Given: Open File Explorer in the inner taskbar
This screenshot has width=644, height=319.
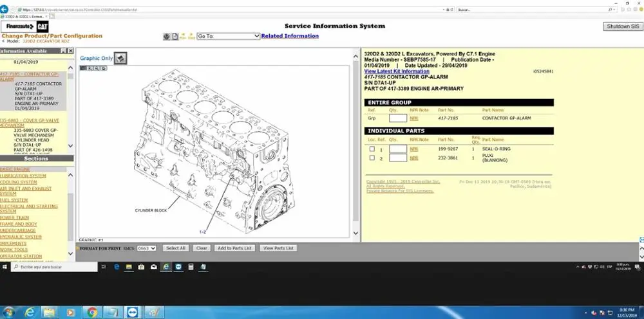Looking at the screenshot, I should click(x=129, y=267).
